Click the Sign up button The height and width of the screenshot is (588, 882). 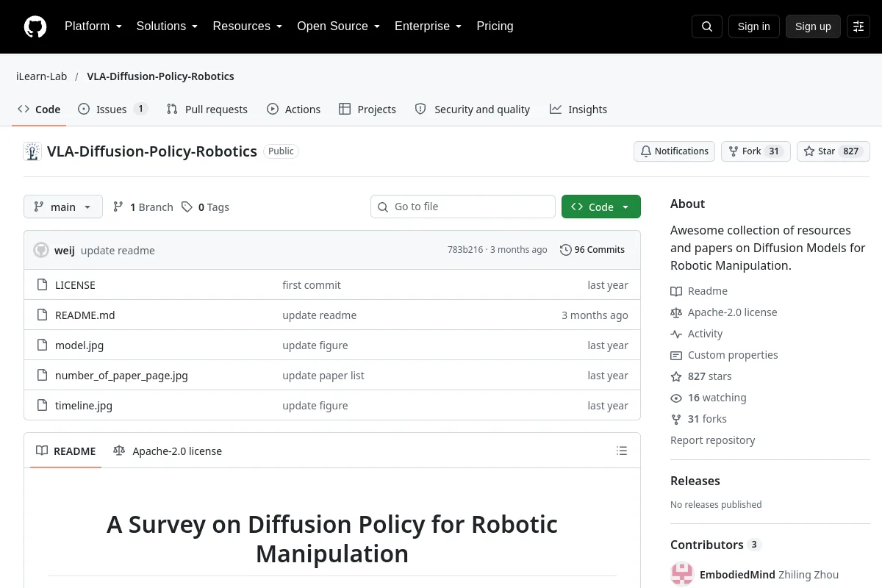813,26
